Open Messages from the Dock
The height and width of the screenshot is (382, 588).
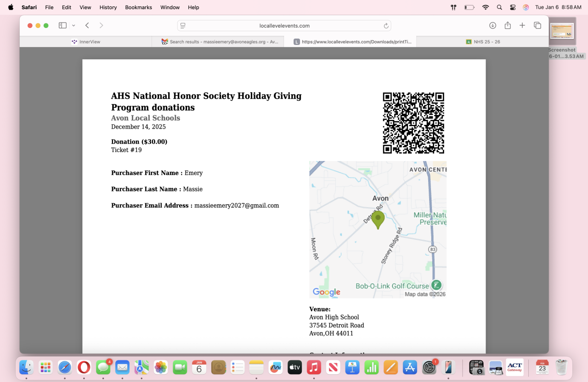click(103, 367)
